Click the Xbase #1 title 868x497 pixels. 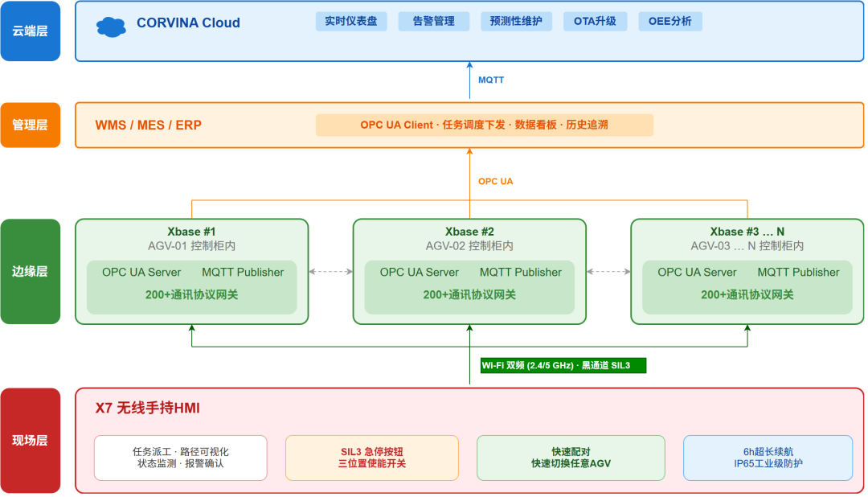(x=191, y=232)
